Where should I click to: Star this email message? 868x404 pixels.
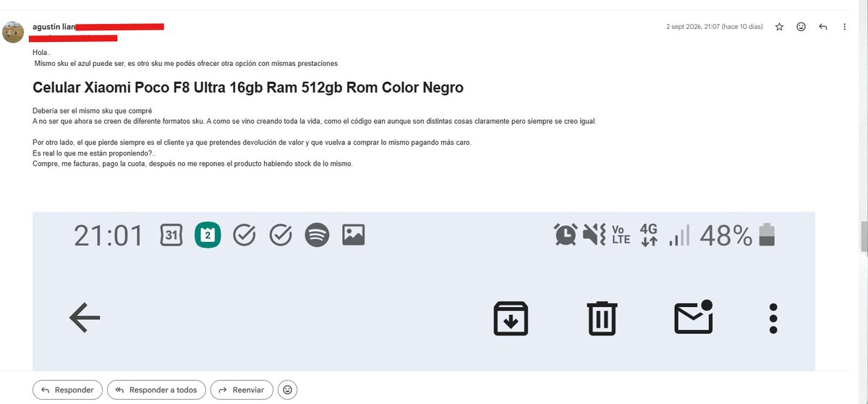pos(779,27)
